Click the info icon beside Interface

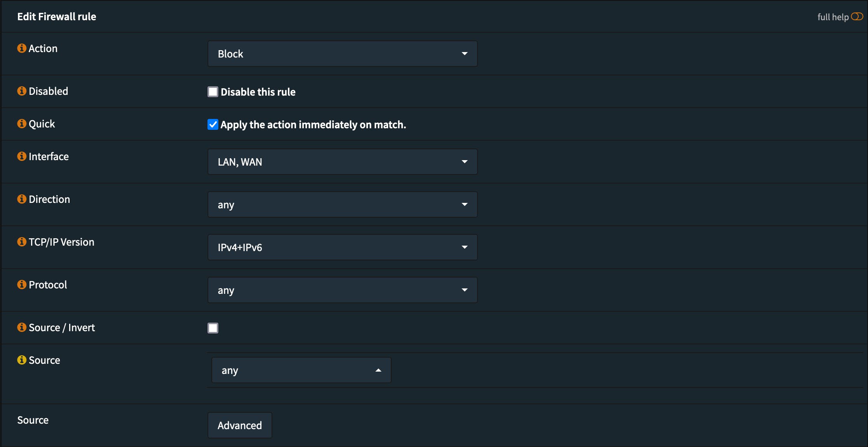coord(22,156)
